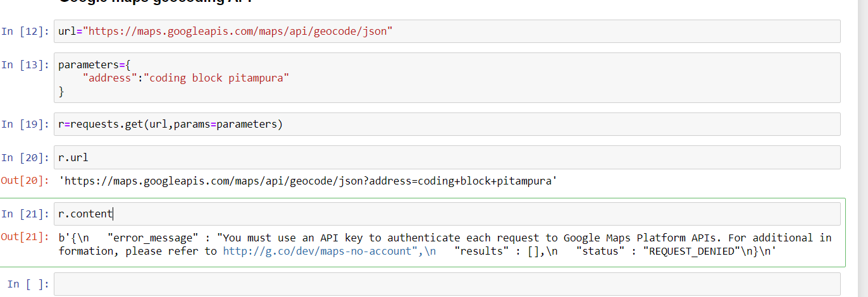868x297 pixels.
Task: Click the geocode URL output of Out[20]
Action: 308,181
